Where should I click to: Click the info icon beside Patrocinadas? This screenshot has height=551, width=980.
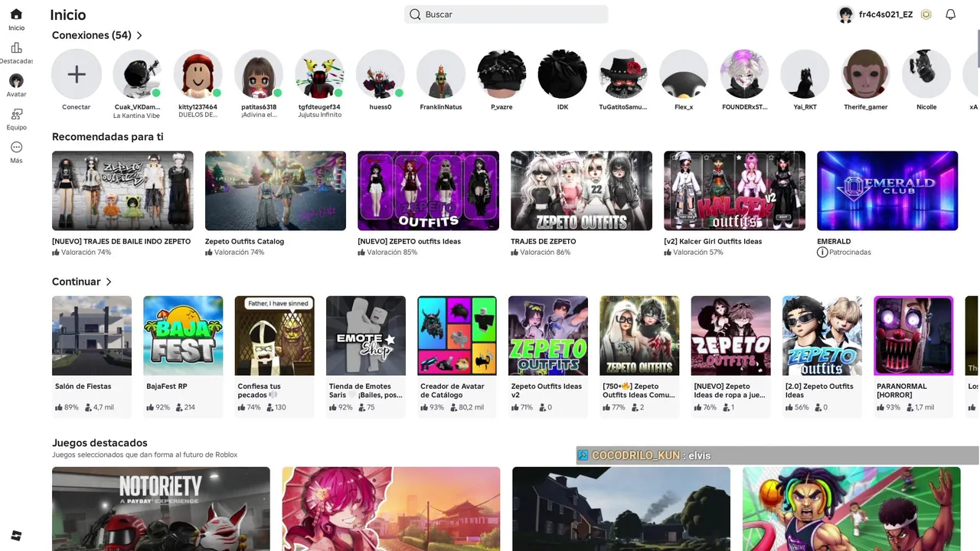coord(822,252)
